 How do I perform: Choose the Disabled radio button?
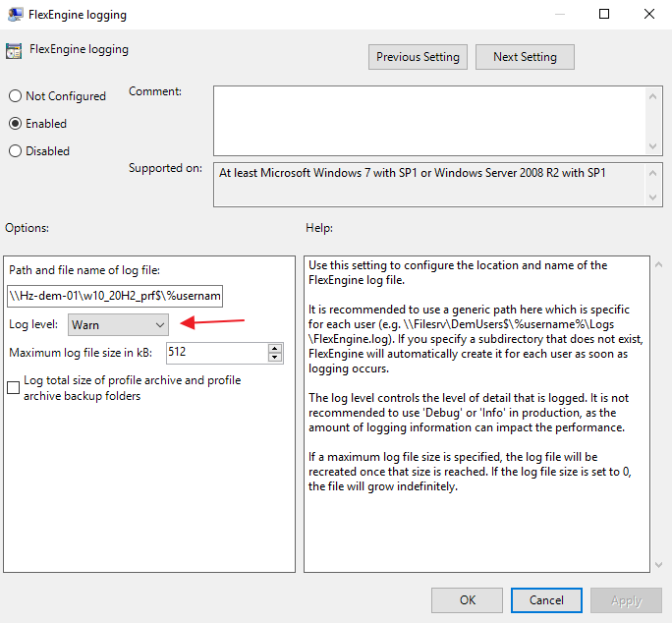pyautogui.click(x=15, y=151)
